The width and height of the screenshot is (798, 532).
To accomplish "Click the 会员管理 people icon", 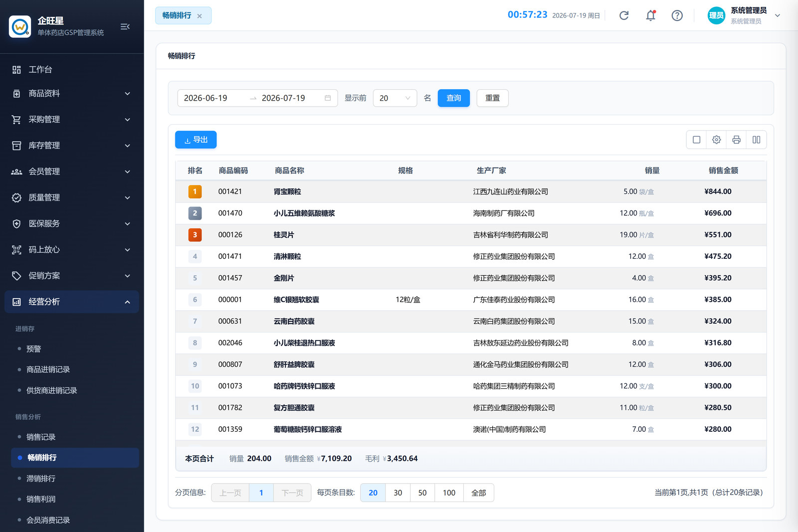I will [16, 171].
